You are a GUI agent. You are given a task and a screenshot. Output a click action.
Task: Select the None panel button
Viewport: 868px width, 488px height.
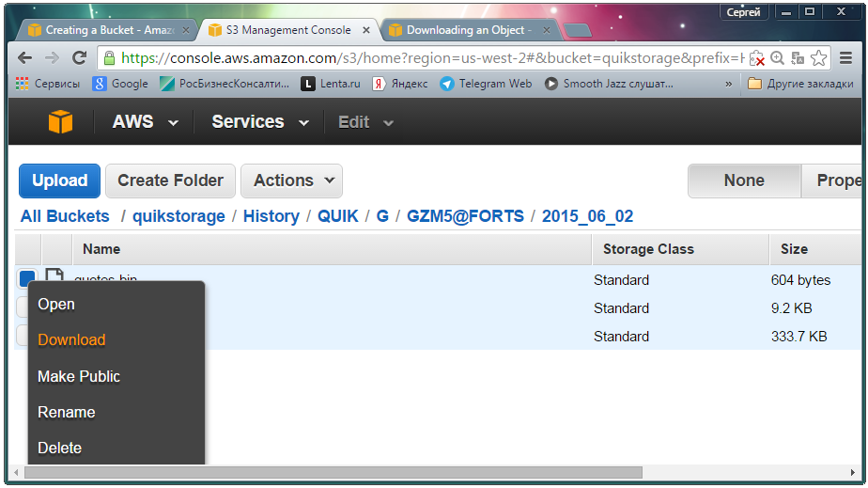pos(744,181)
